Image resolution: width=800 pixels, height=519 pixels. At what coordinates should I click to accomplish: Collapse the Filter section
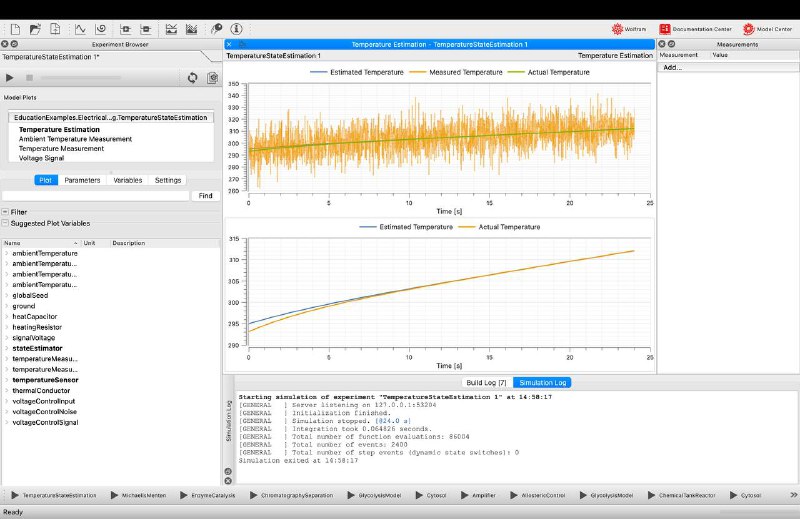click(x=6, y=212)
